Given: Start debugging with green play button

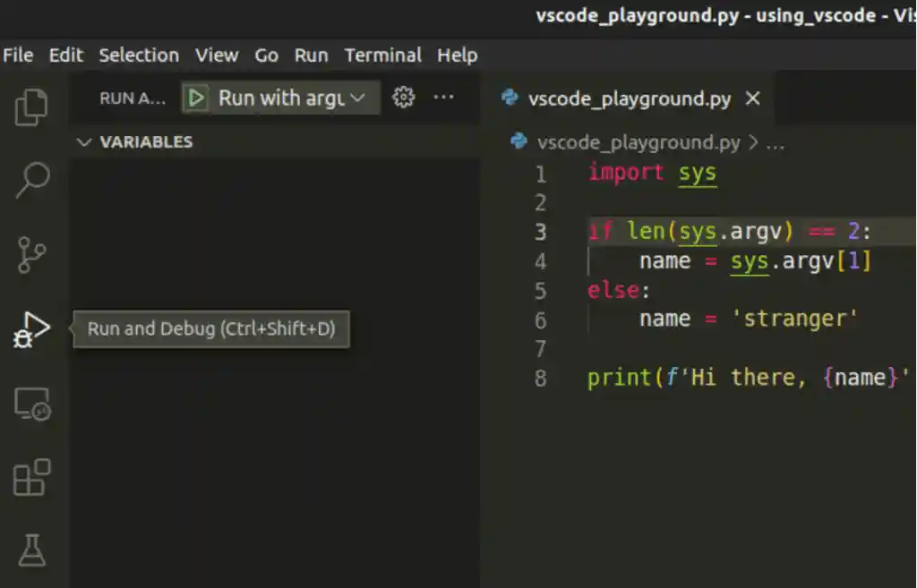Looking at the screenshot, I should click(196, 98).
